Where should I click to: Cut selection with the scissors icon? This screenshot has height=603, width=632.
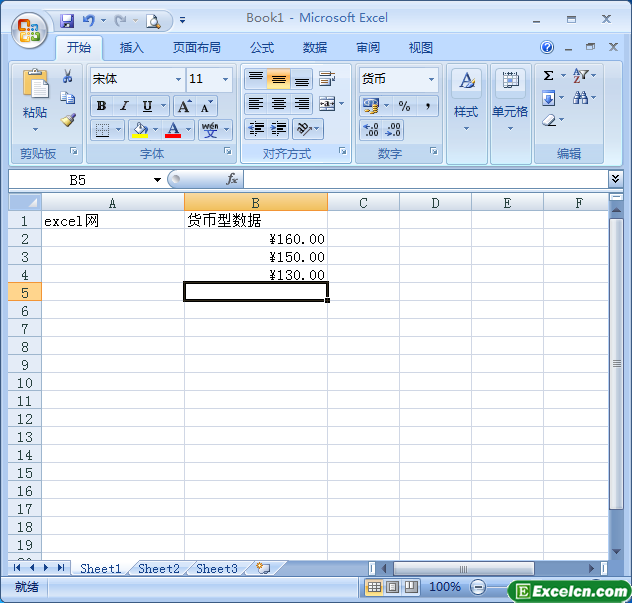click(67, 76)
